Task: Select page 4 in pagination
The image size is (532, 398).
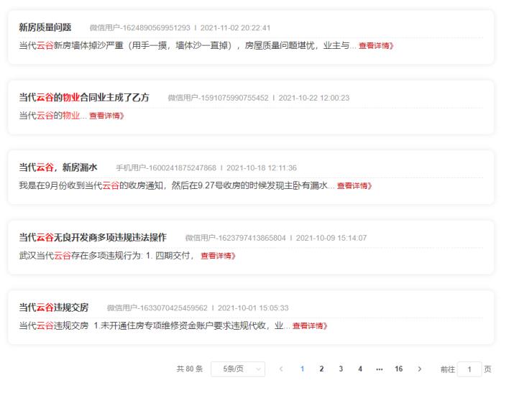Action: pyautogui.click(x=360, y=369)
